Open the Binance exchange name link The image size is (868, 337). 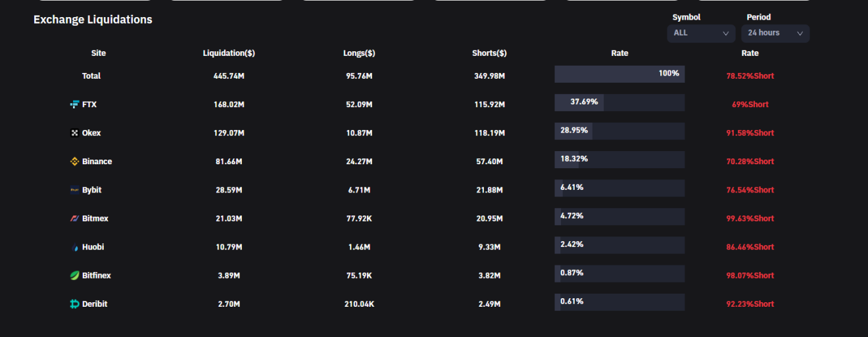click(97, 162)
